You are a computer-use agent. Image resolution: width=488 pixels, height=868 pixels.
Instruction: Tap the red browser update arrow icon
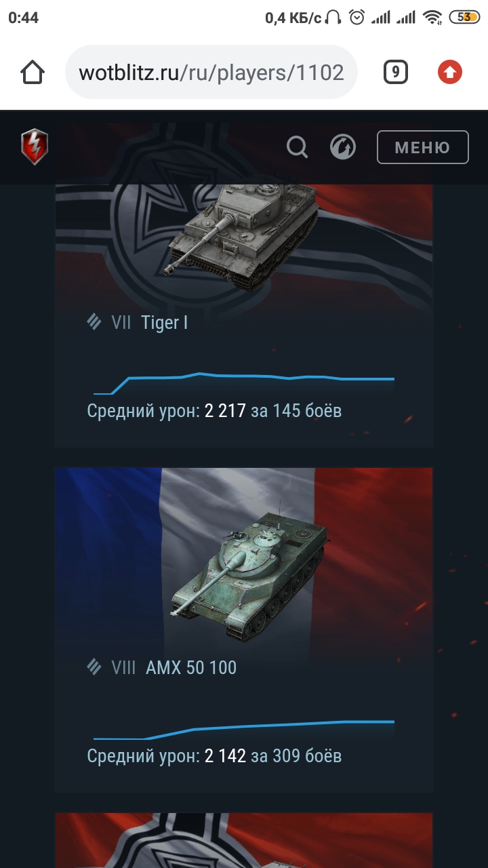(450, 72)
